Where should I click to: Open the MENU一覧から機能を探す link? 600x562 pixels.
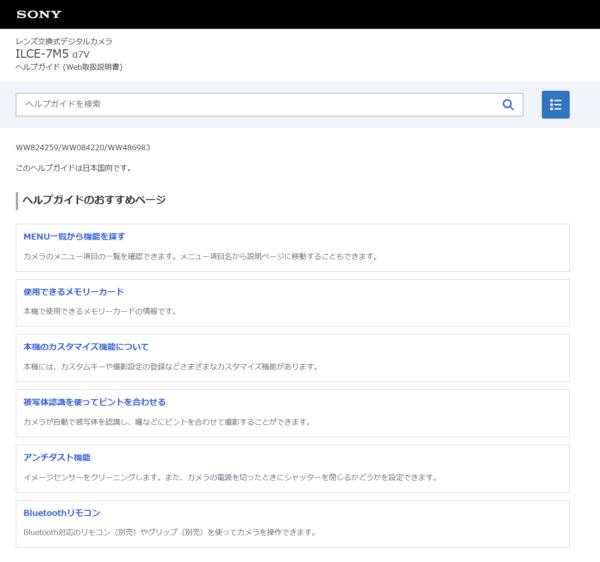click(x=74, y=236)
